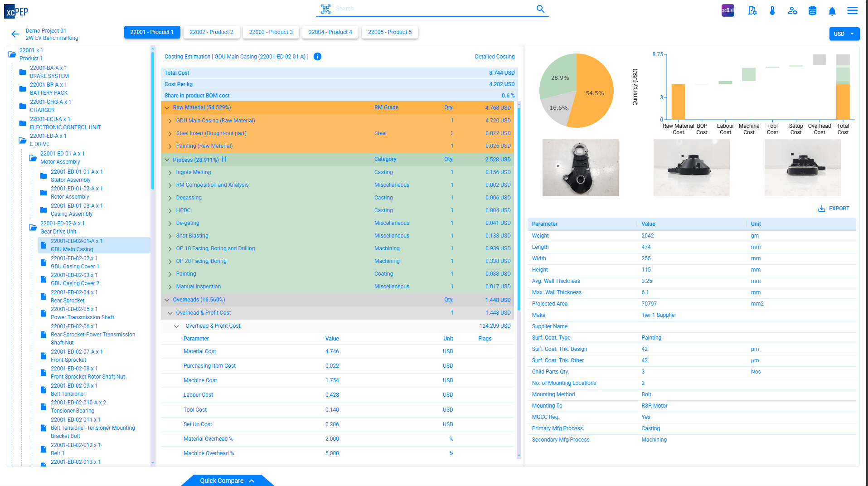Viewport: 868px width, 486px height.
Task: Click the info icon next to Costing Estimation
Action: (317, 57)
